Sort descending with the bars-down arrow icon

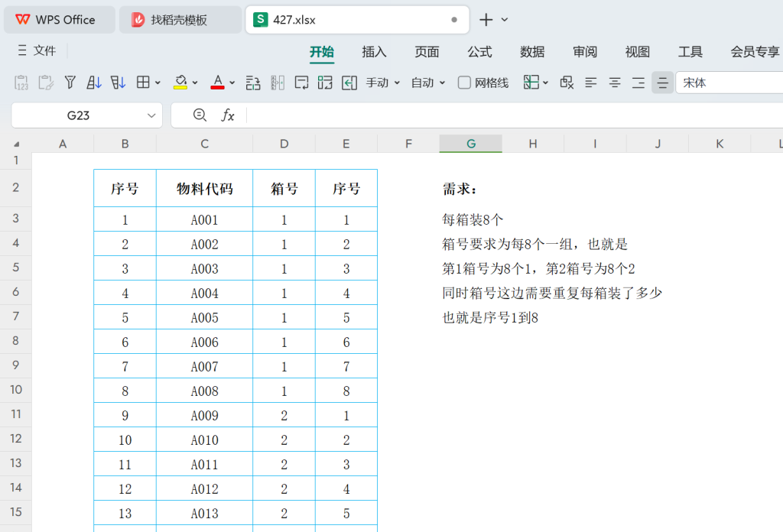tap(118, 83)
